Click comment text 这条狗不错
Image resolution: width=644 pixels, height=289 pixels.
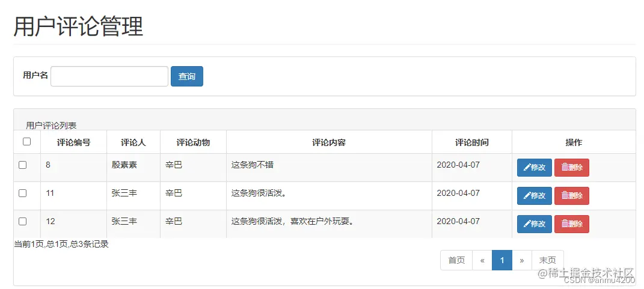coord(252,165)
